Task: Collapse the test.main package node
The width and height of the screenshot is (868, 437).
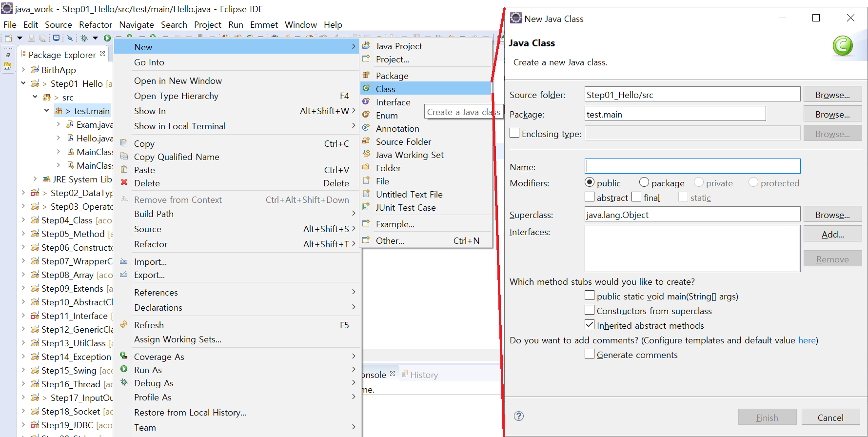Action: [46, 111]
